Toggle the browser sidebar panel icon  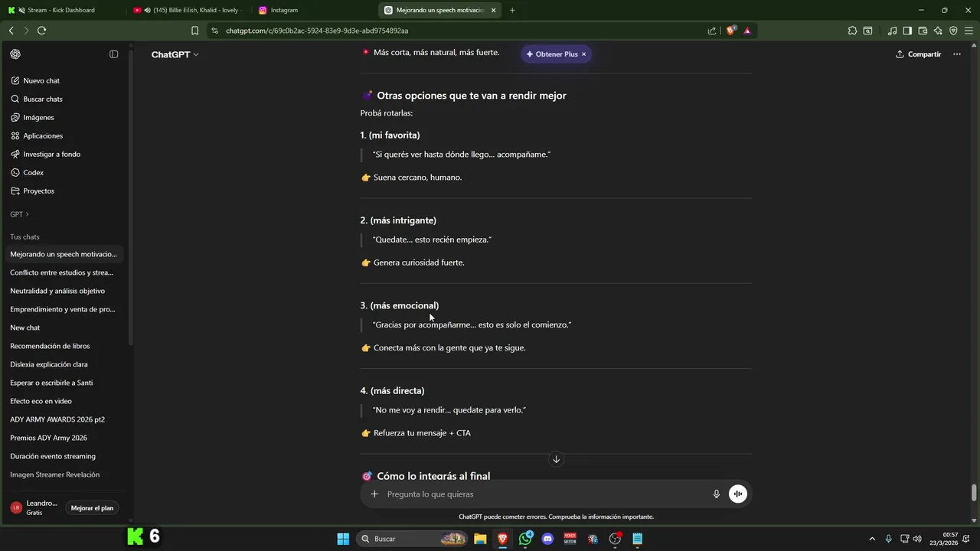tap(907, 31)
